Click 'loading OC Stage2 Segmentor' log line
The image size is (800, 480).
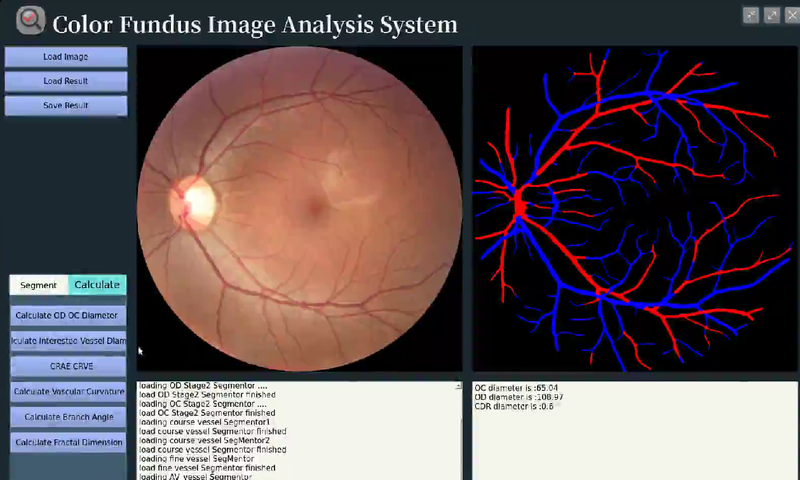[203, 404]
